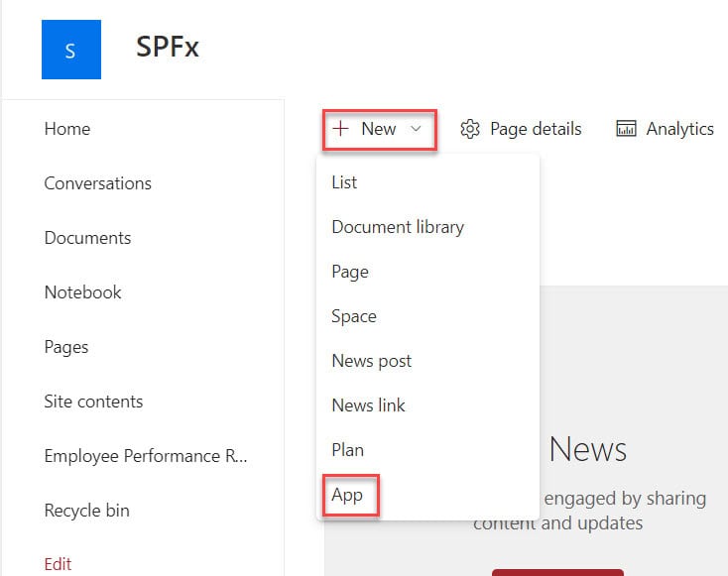Open the Recycle bin link
This screenshot has width=728, height=576.
pos(87,511)
